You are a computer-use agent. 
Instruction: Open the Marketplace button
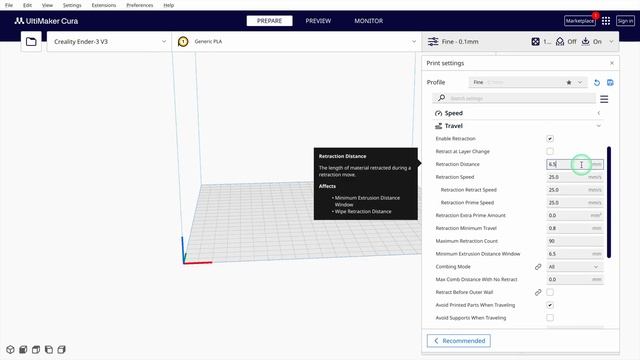click(x=580, y=21)
